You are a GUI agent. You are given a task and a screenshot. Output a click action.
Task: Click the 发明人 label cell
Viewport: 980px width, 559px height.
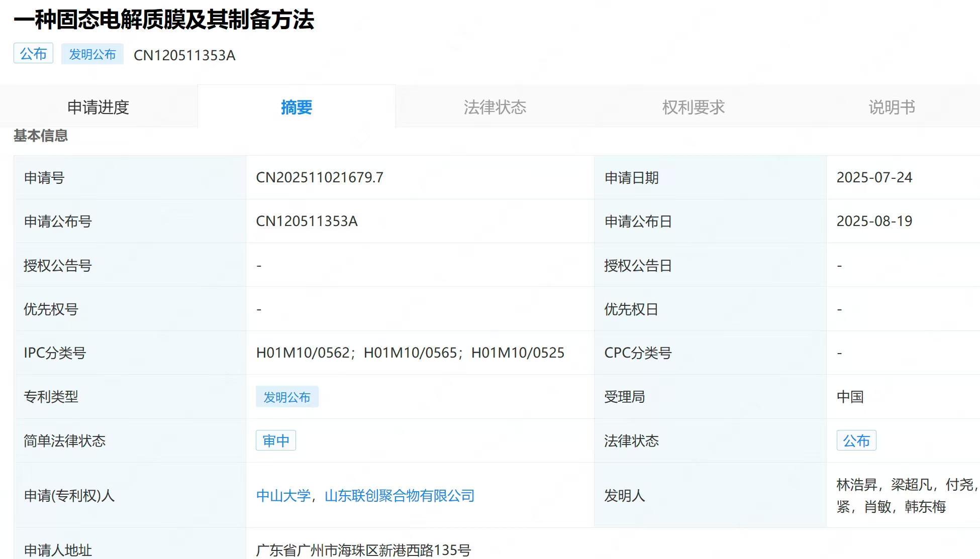pyautogui.click(x=710, y=495)
